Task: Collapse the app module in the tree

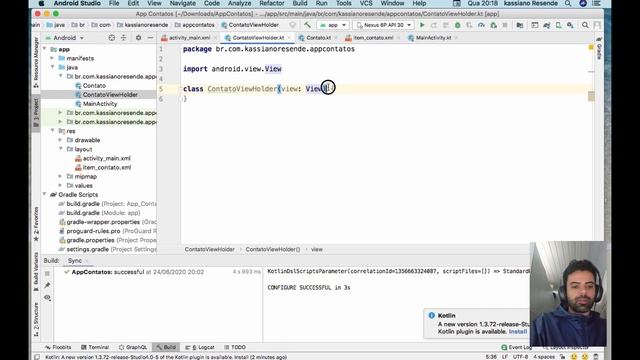Action: (45, 49)
